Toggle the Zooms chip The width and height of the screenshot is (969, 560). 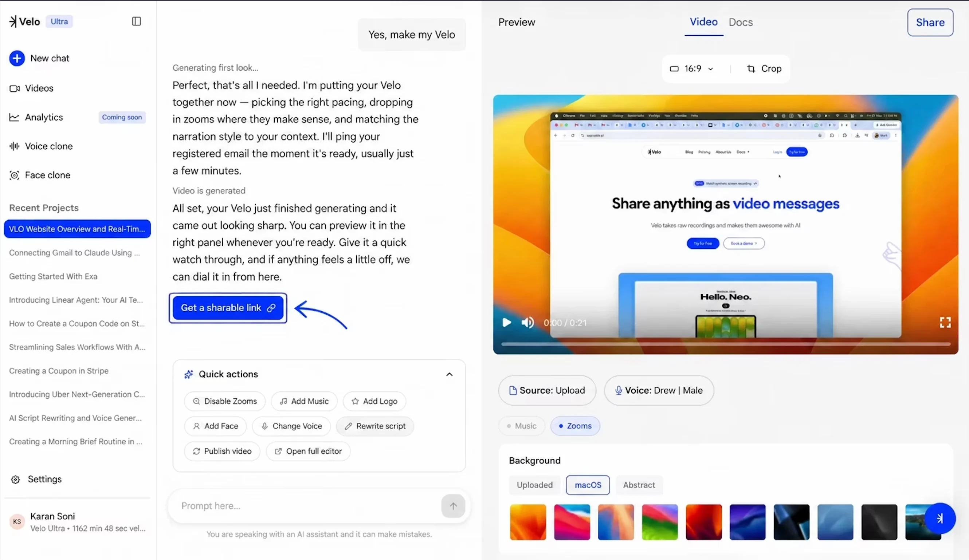coord(575,426)
